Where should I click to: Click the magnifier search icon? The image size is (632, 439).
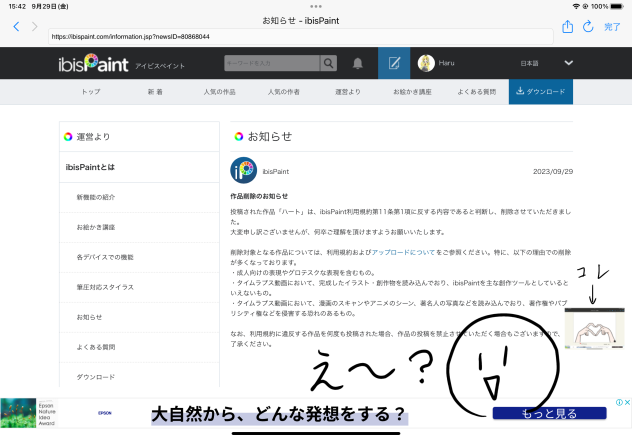coord(328,63)
